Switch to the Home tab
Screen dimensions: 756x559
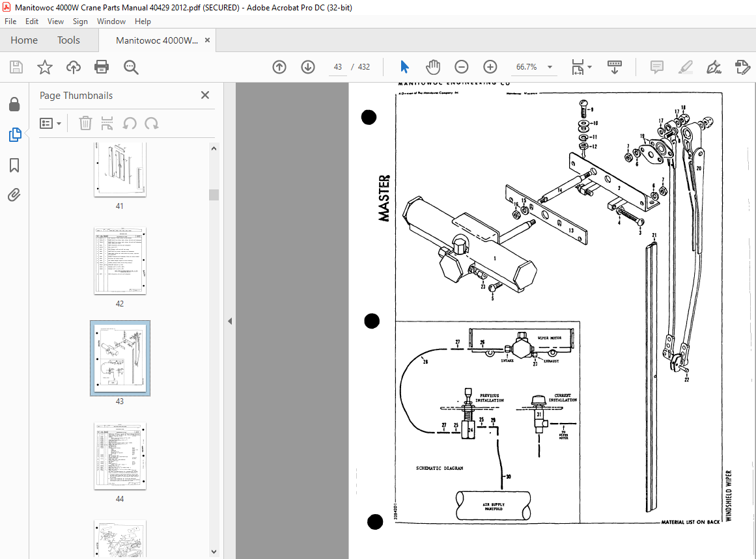click(x=24, y=40)
